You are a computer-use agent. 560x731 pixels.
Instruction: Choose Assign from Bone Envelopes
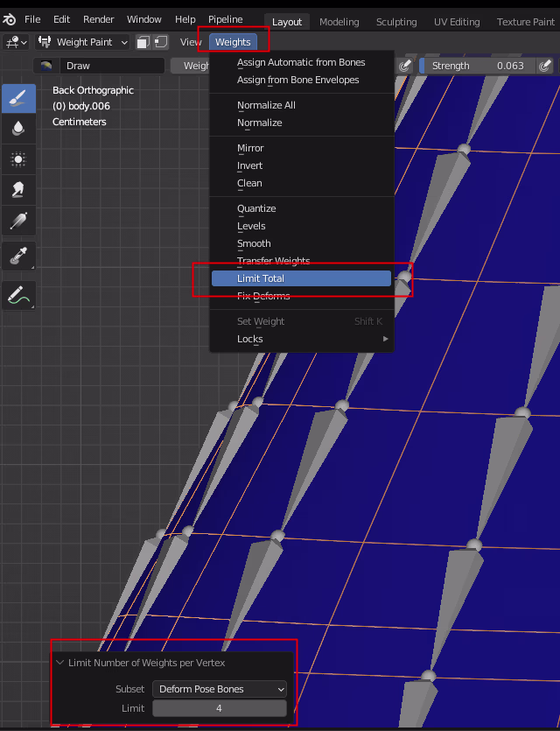coord(301,80)
